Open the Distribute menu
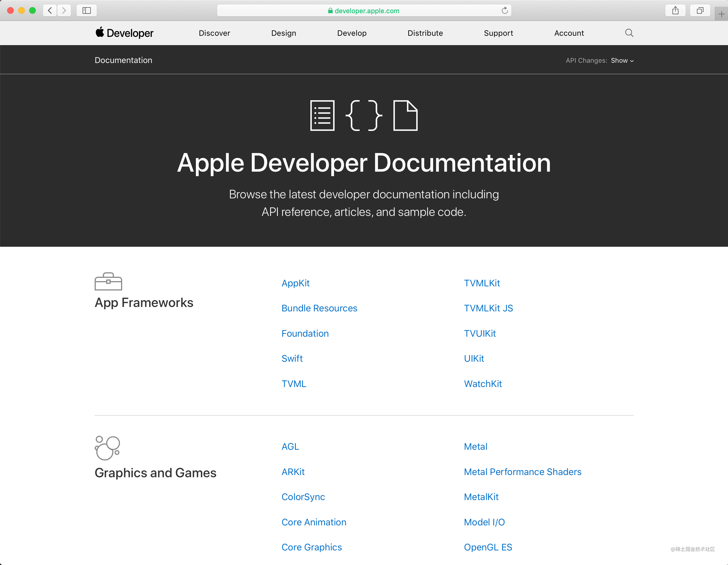728x565 pixels. pyautogui.click(x=425, y=33)
